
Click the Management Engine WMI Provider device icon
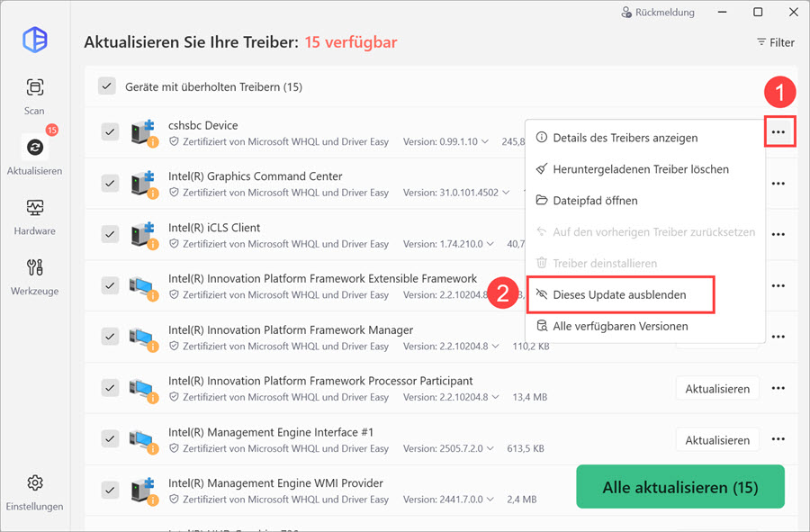(x=144, y=491)
